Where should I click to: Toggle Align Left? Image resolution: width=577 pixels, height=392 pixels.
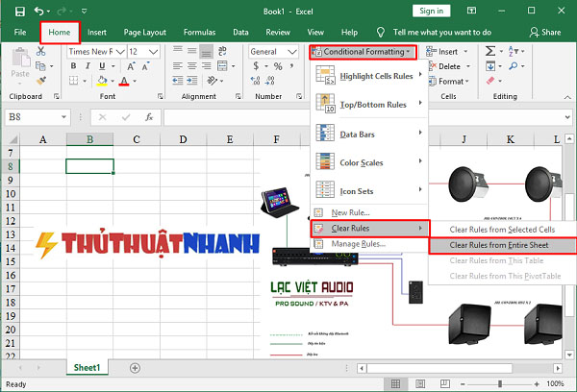pos(178,66)
